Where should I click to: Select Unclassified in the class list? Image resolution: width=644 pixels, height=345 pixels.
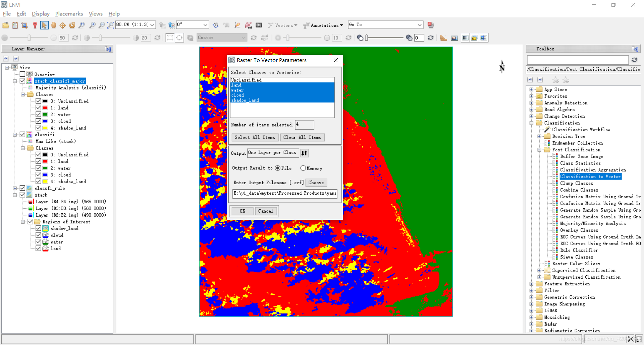coord(282,80)
